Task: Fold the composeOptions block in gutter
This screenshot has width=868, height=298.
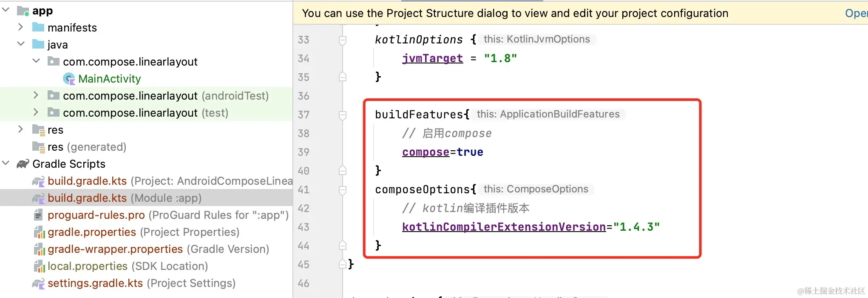Action: point(343,190)
